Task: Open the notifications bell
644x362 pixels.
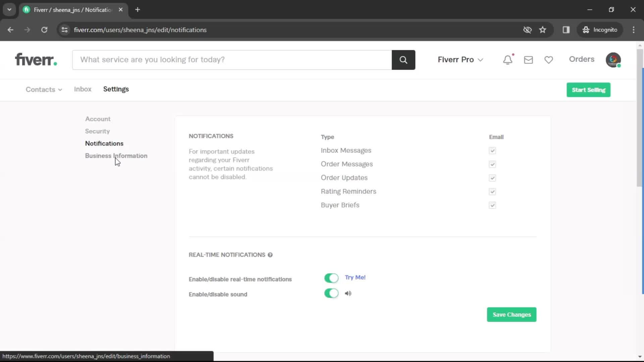Action: [507, 60]
